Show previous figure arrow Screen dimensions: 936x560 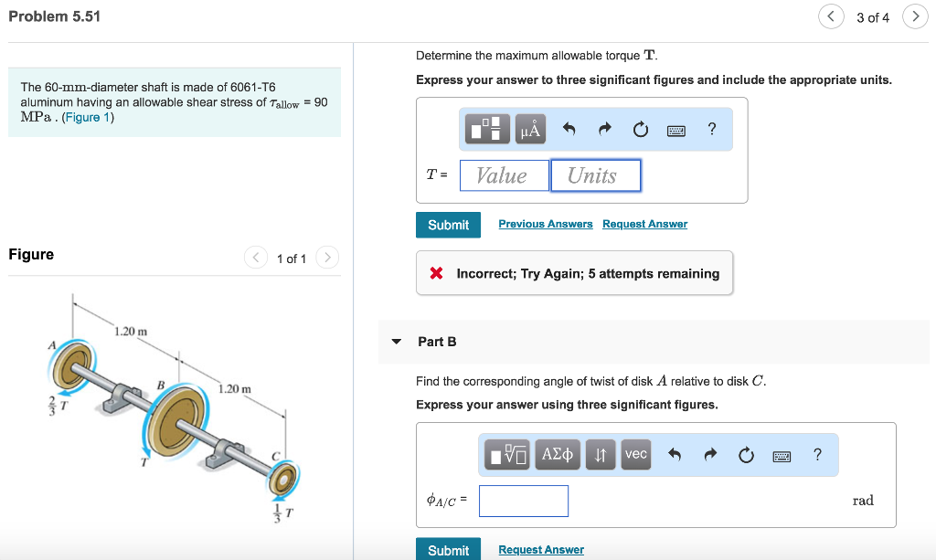(256, 258)
